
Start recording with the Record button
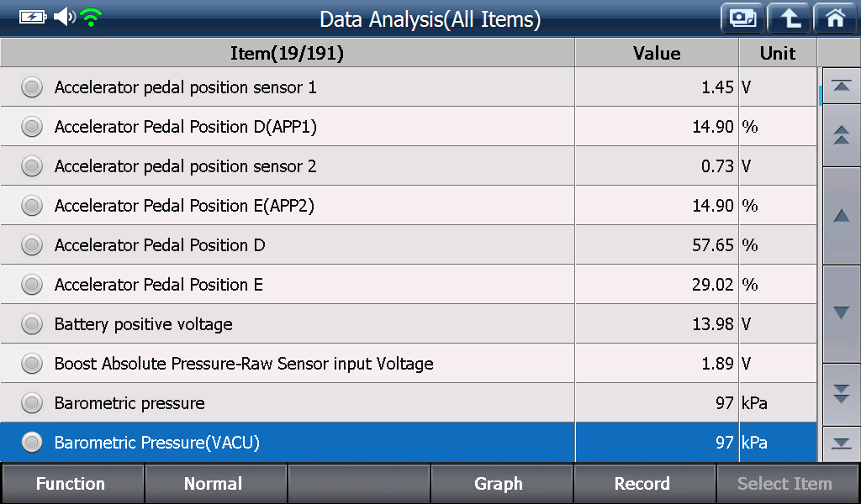click(643, 484)
